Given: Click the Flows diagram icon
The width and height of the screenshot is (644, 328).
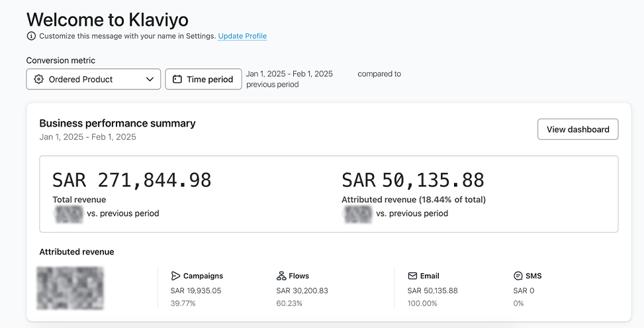Looking at the screenshot, I should tap(281, 276).
